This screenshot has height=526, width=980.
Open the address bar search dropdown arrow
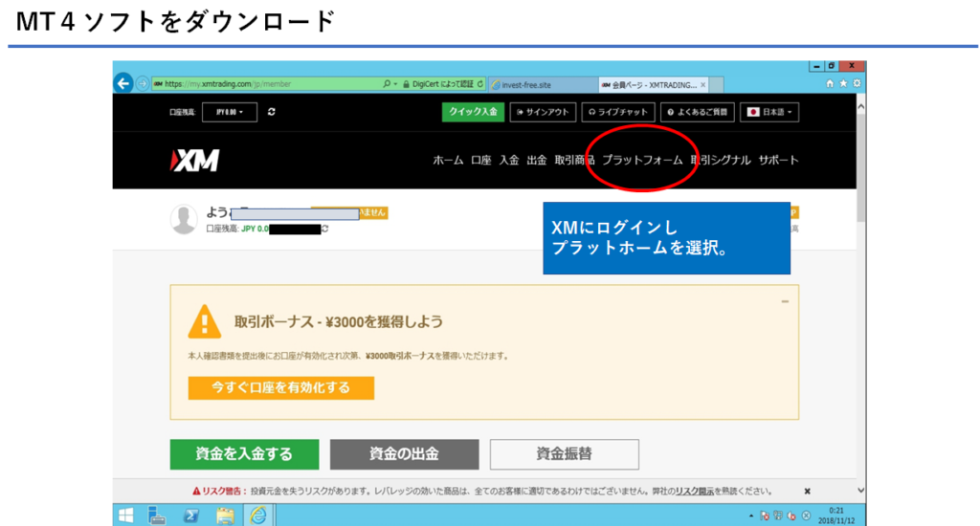(x=395, y=84)
